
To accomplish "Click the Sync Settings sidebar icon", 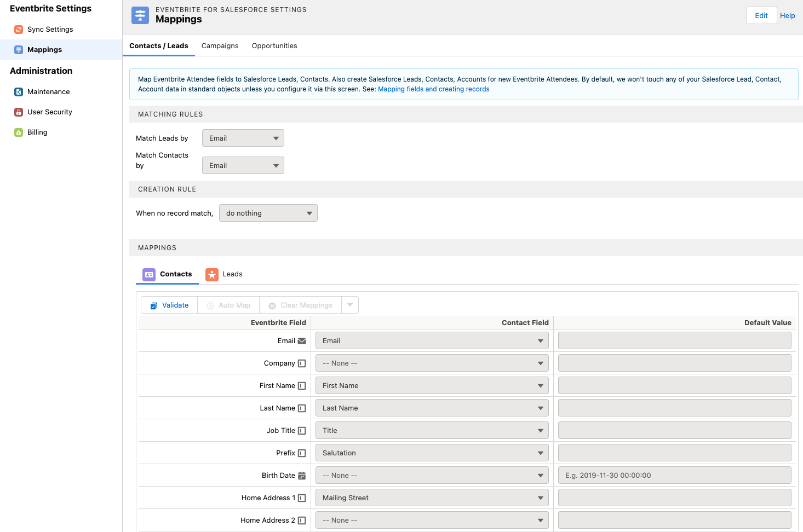I will coord(19,30).
